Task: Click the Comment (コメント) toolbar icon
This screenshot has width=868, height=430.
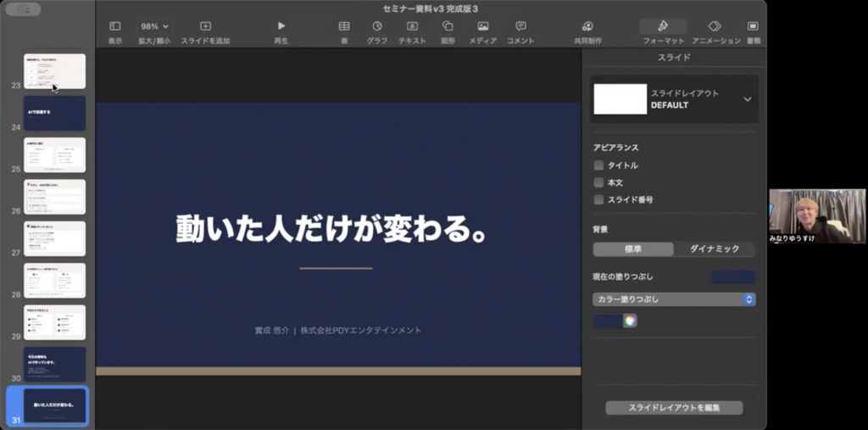Action: tap(520, 26)
